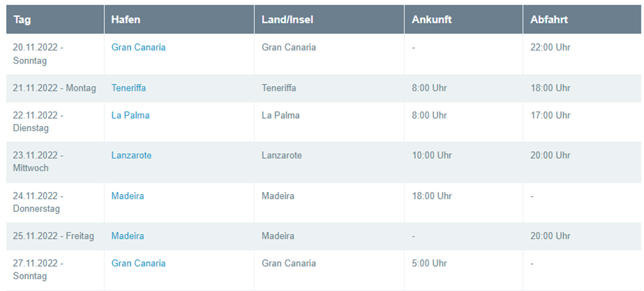This screenshot has width=644, height=291.
Task: Open the Gran Canaria link for 27.11.2022
Action: [138, 263]
